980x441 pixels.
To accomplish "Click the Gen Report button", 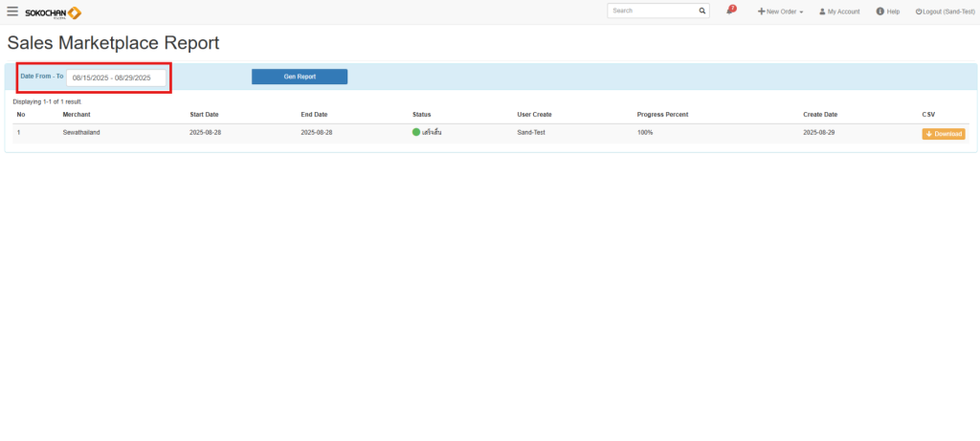I will 300,77.
